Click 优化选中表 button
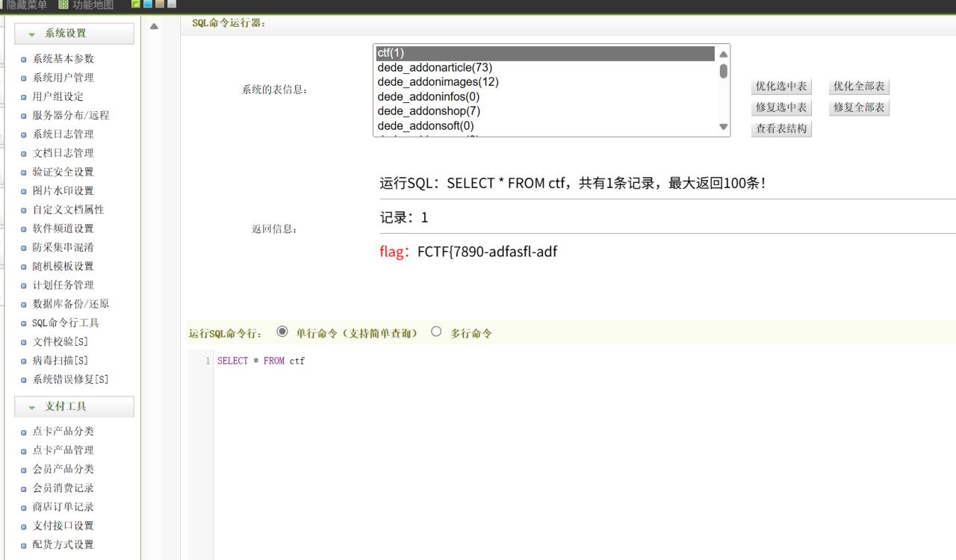956x560 pixels. coord(781,87)
